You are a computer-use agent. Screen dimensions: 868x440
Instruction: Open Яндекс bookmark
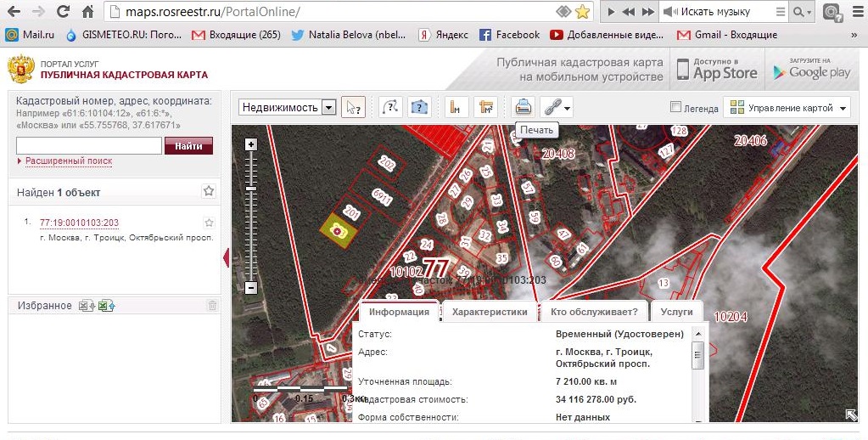(x=444, y=35)
